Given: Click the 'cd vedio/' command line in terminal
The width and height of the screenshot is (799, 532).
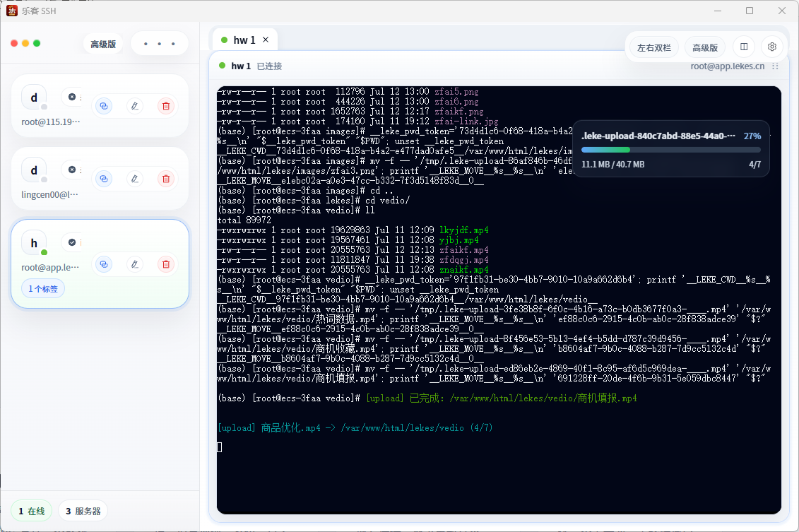Looking at the screenshot, I should pos(314,200).
